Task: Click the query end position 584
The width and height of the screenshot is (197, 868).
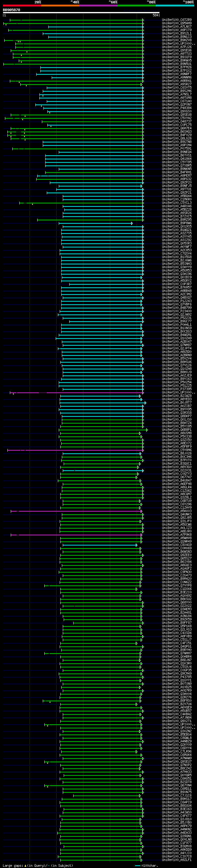Action: (x=155, y=15)
